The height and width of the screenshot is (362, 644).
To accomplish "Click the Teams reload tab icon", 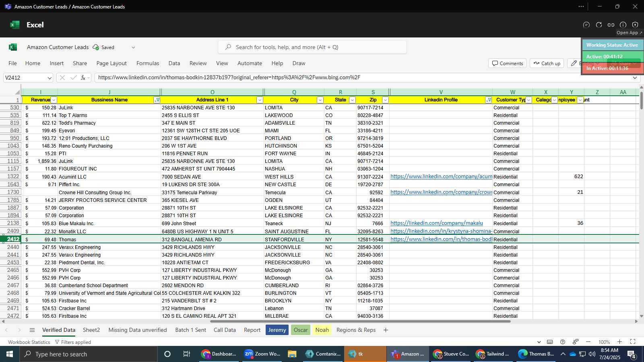I will click(599, 25).
